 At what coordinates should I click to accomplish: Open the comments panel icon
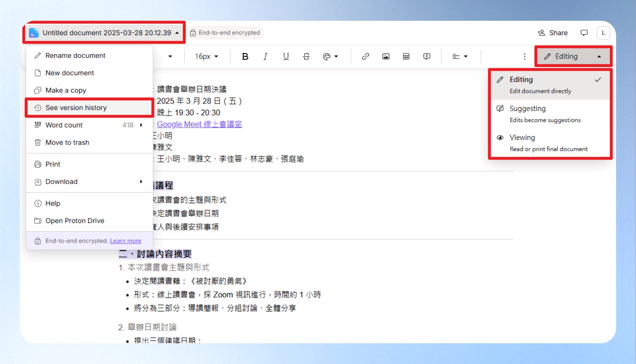coord(584,33)
